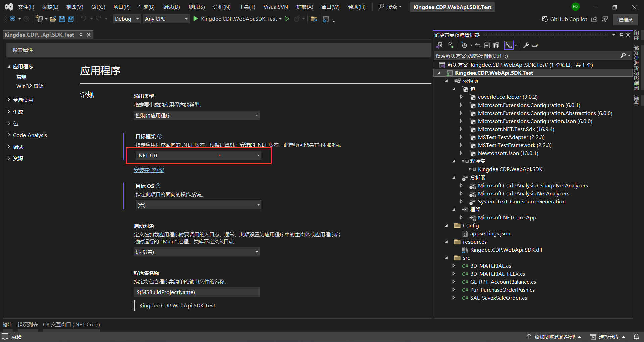
Task: Pin the Kingdee.CDP...Api.SDK.Test document tab
Action: [x=80, y=35]
